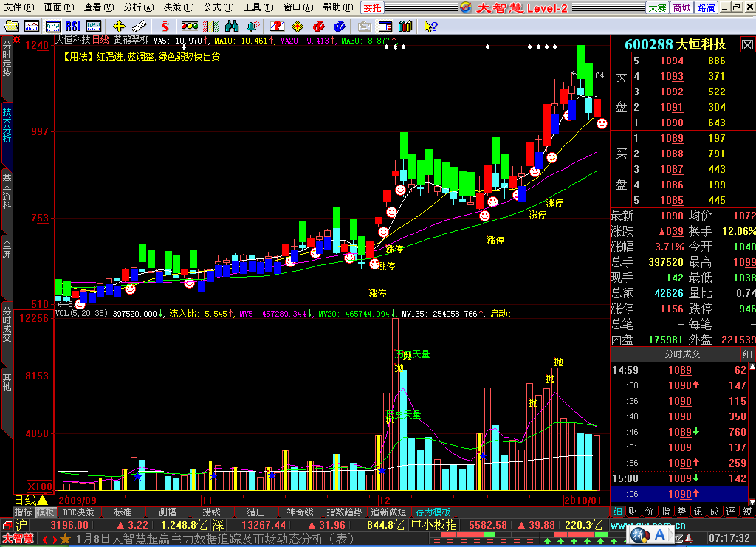Viewport: 756px width, 547px height.
Task: Select the DDE决策 indicator tab
Action: [x=78, y=512]
